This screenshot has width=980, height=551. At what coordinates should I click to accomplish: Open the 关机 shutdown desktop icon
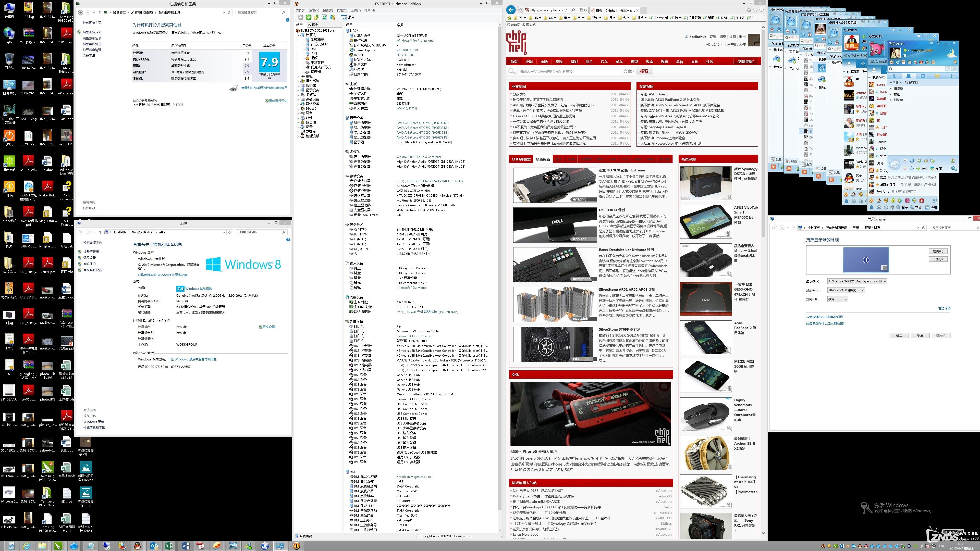(x=9, y=138)
